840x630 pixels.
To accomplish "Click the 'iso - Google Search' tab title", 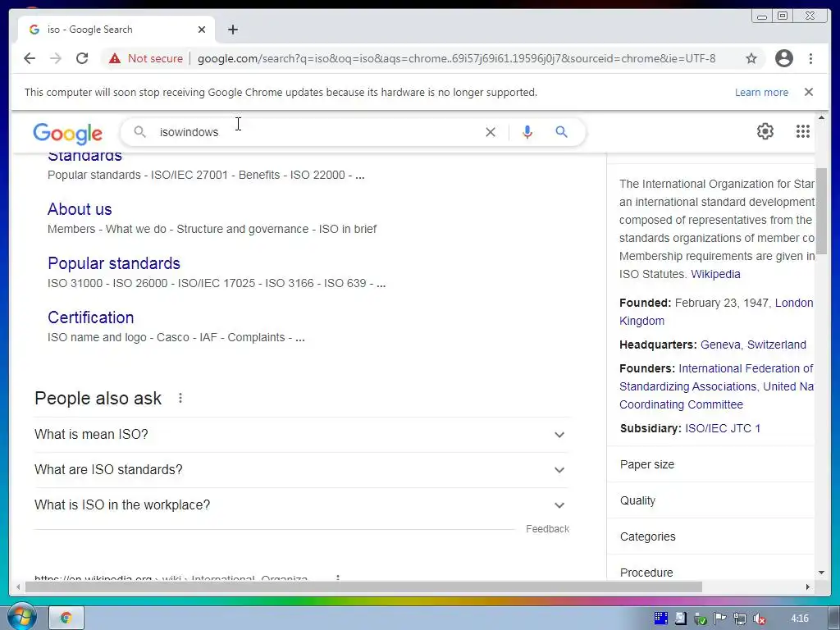I will (x=90, y=30).
